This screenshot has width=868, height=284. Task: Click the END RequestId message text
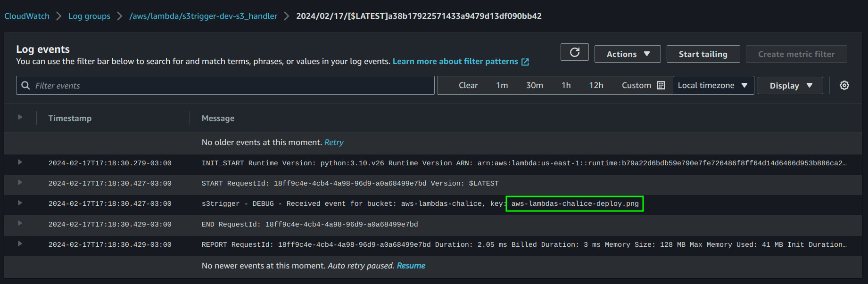click(310, 224)
